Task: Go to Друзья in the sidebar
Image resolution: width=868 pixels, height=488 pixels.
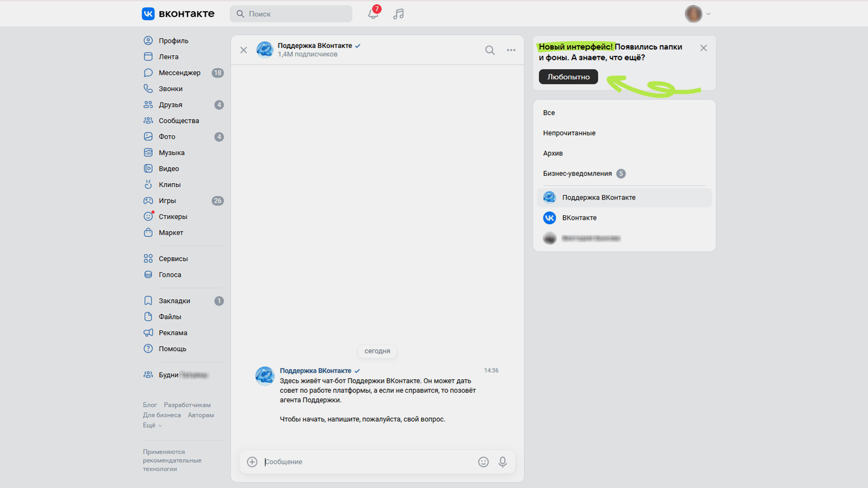Action: coord(170,105)
